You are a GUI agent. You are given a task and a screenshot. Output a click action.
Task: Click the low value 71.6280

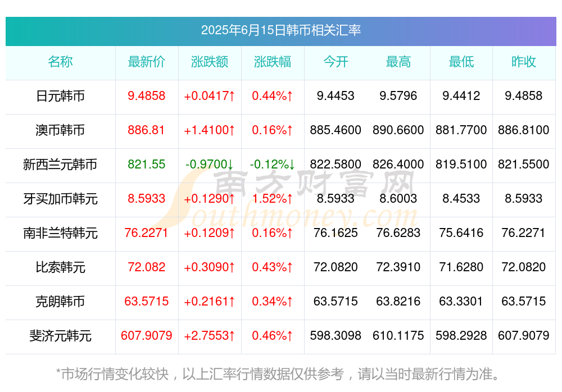point(461,267)
